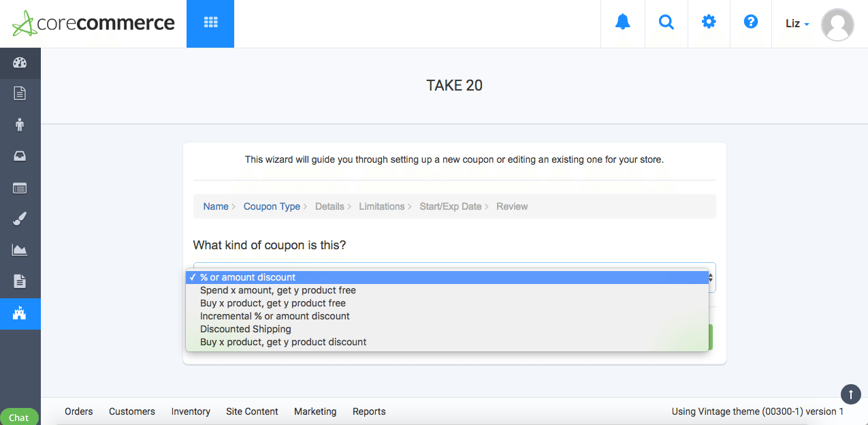Open the search magnifier

pyautogui.click(x=666, y=22)
